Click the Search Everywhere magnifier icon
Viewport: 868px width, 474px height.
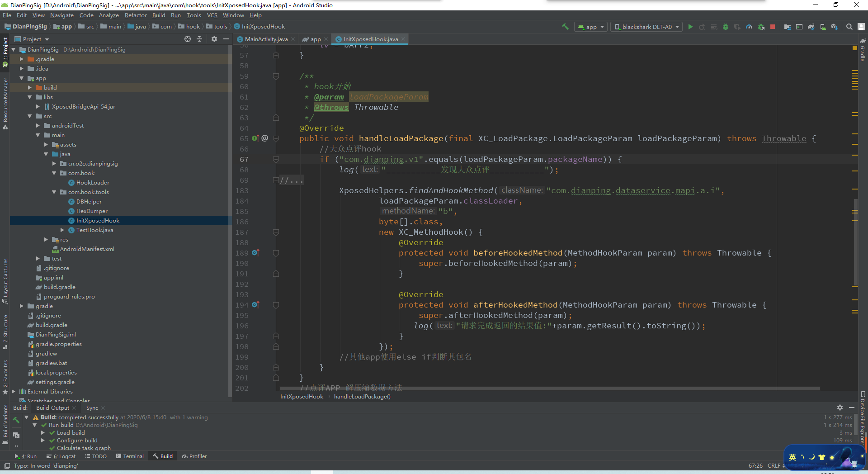[x=849, y=27]
